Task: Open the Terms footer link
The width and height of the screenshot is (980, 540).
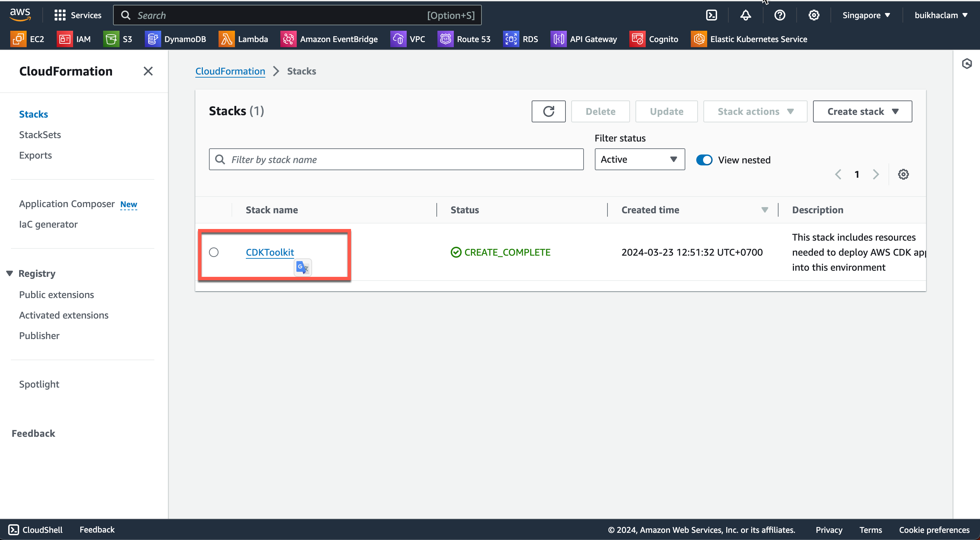Action: (870, 530)
